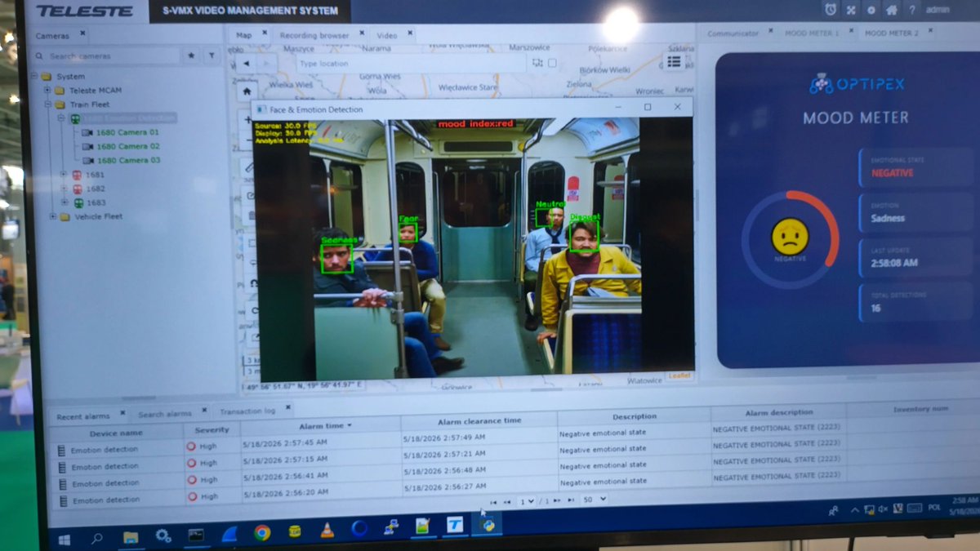
Task: Click the admin user label
Action: point(938,10)
